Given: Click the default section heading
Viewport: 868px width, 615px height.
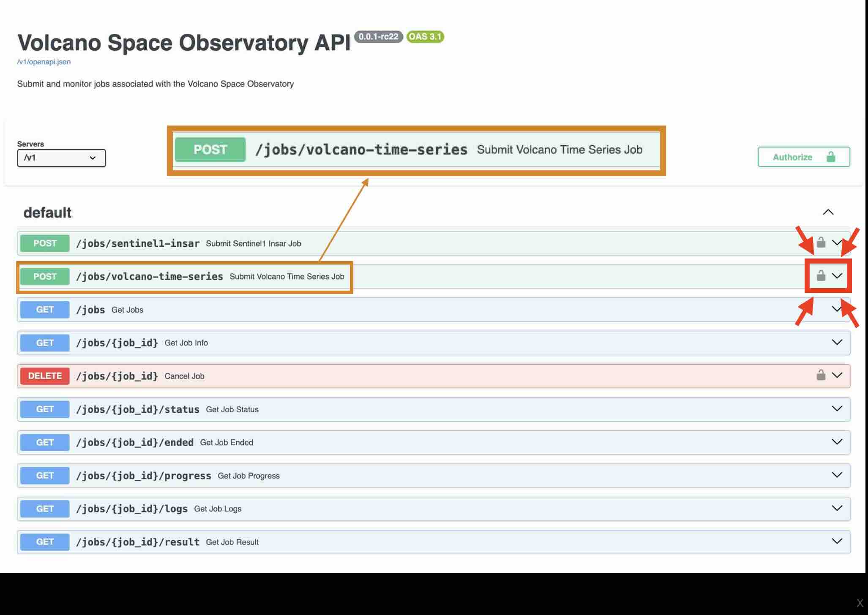Looking at the screenshot, I should click(x=47, y=212).
